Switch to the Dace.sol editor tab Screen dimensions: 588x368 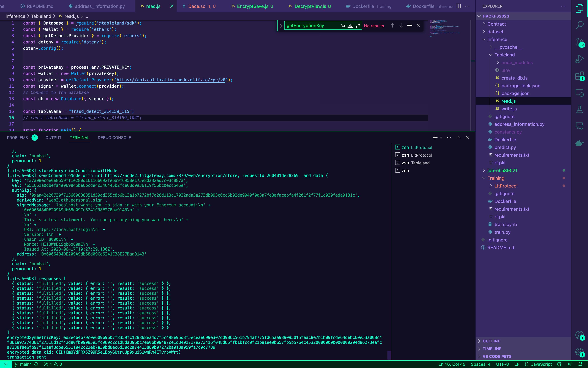pos(199,6)
